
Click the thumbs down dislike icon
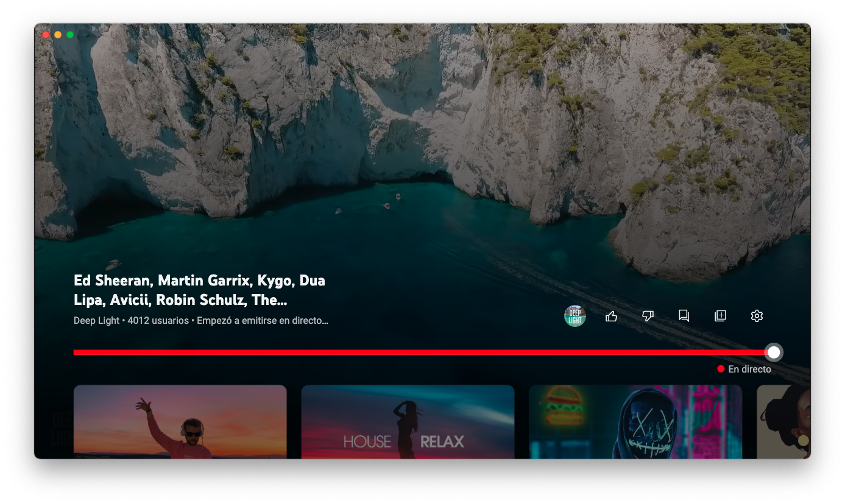point(648,316)
